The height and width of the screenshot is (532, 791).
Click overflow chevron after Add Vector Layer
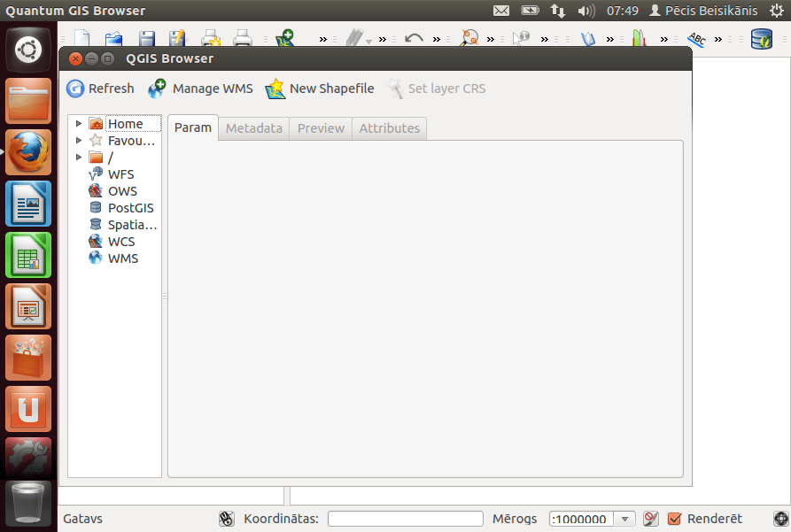click(322, 39)
